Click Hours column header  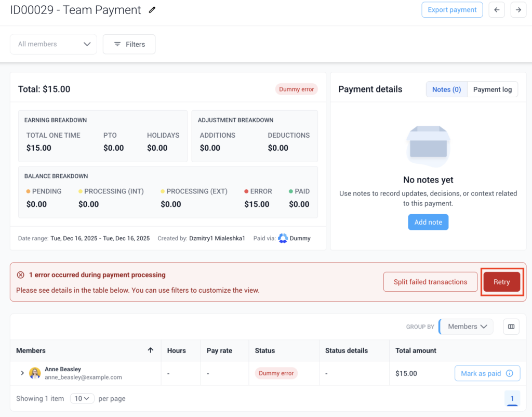coord(177,350)
